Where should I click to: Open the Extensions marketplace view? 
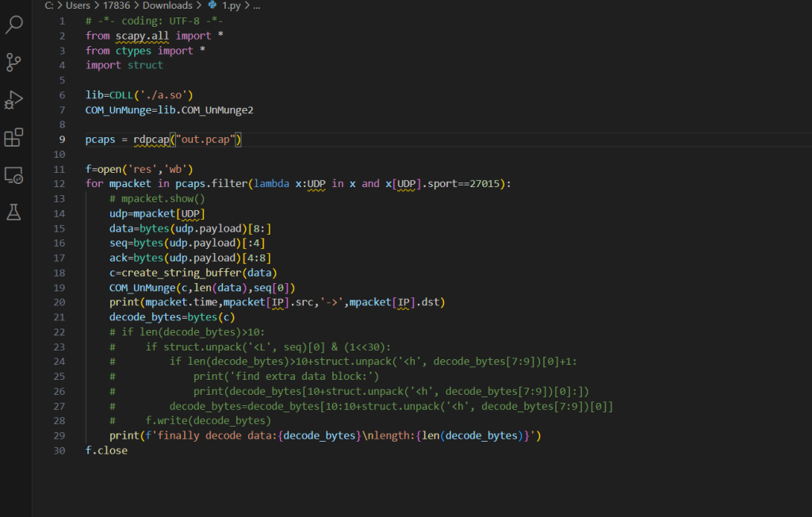point(14,138)
